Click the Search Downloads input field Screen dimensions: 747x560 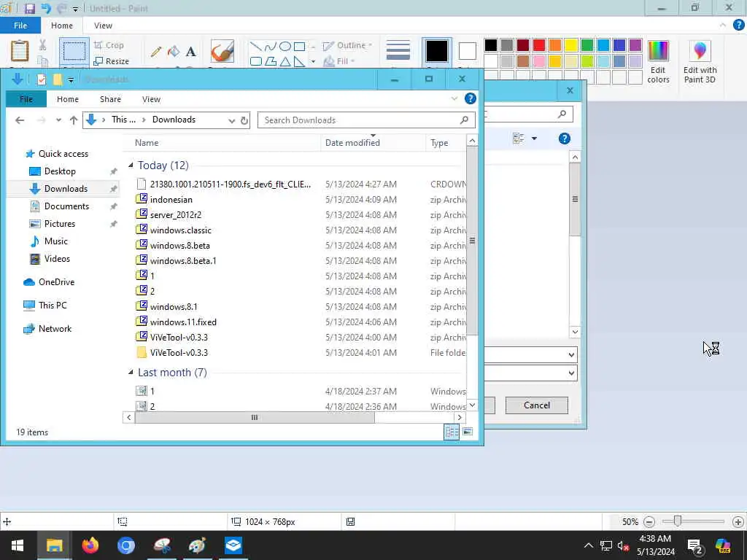366,120
